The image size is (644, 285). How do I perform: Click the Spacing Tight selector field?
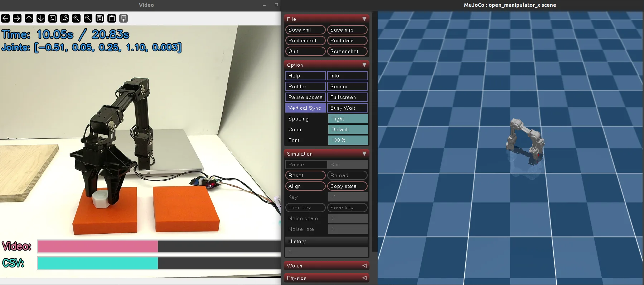coord(348,119)
